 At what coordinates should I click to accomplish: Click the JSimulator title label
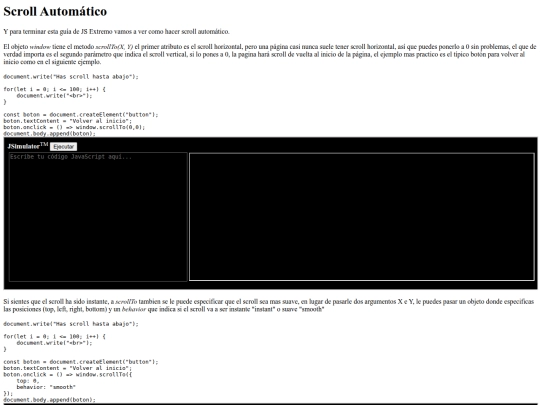(28, 146)
